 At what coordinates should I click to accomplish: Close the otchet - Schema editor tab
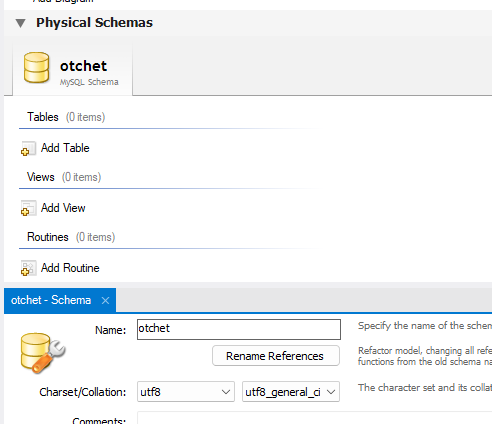pyautogui.click(x=105, y=301)
